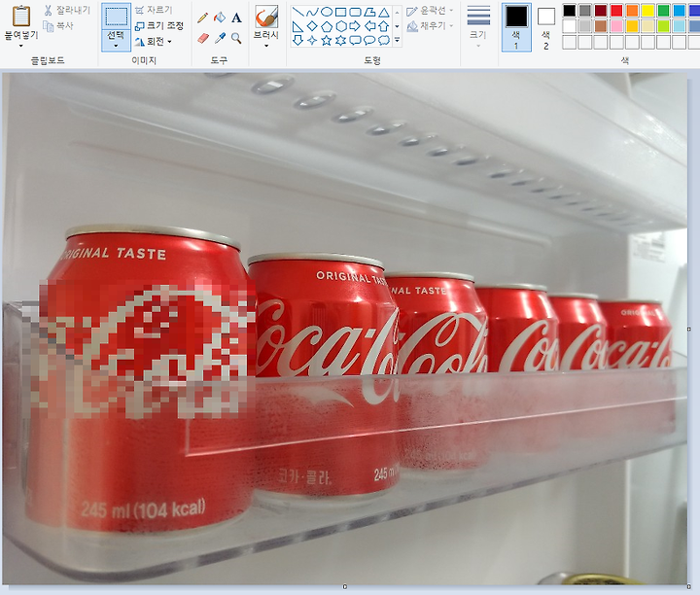700x595 pixels.
Task: Choose the Cloud callout shape
Action: [384, 41]
